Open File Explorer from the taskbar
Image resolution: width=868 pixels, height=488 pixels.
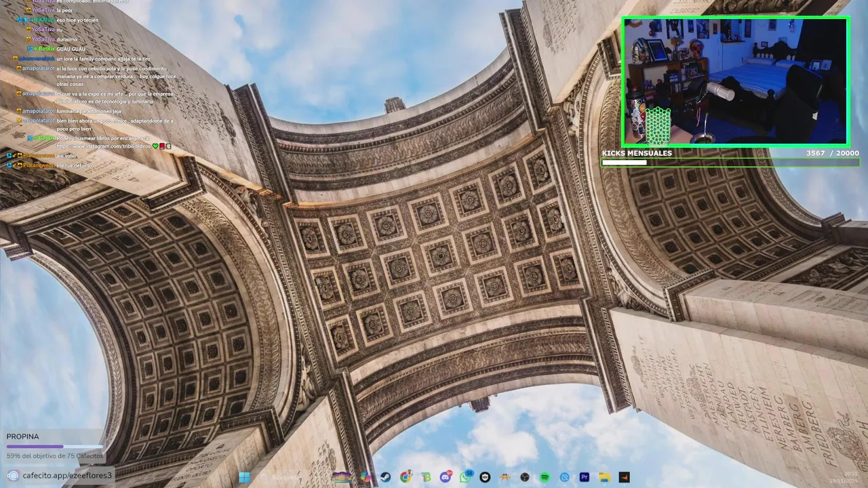pos(604,477)
